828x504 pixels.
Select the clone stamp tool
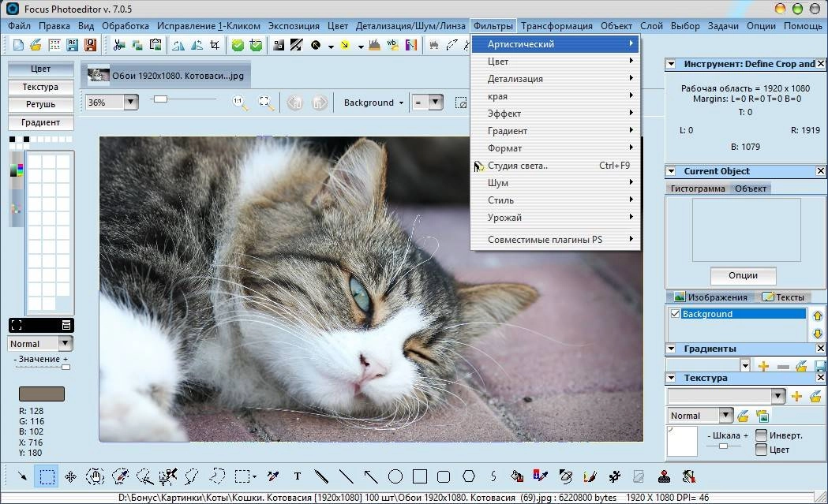665,476
